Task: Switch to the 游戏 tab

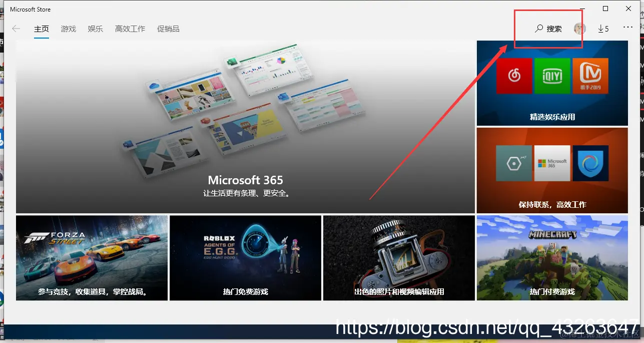Action: pos(69,29)
